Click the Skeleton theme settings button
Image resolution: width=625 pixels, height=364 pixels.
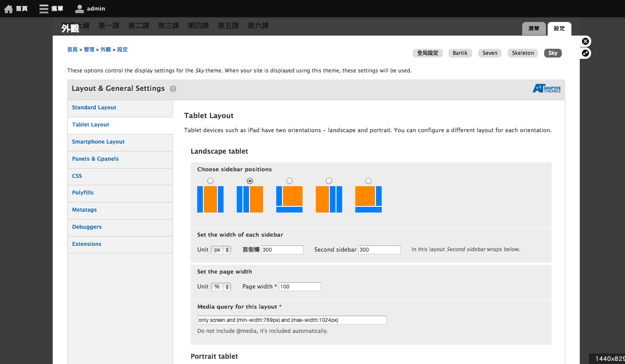523,53
